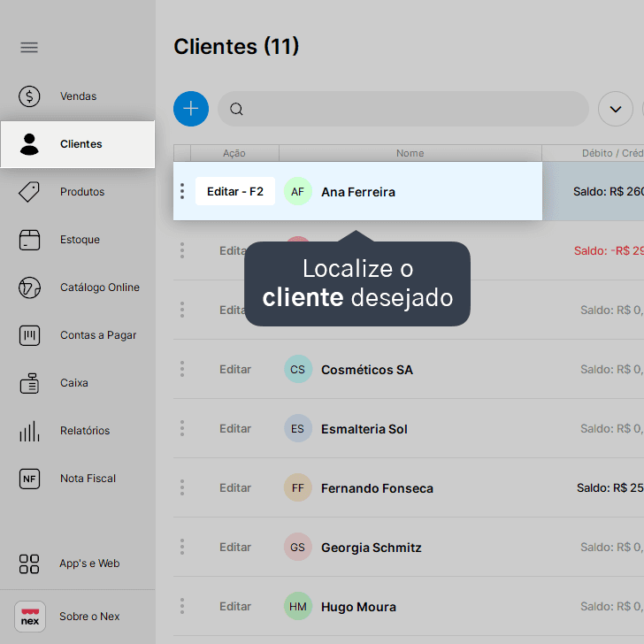Click the Produtos tag icon

[29, 192]
